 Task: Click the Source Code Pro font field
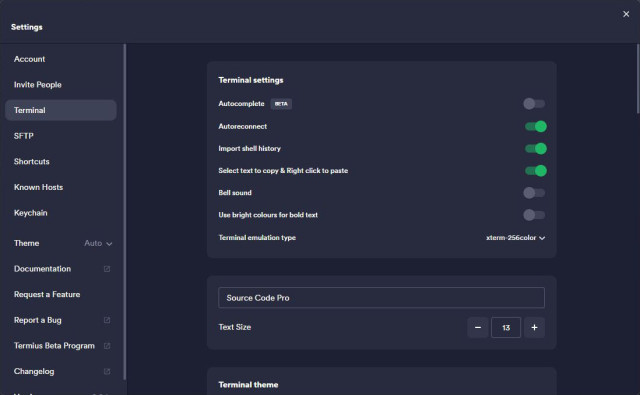pyautogui.click(x=381, y=297)
